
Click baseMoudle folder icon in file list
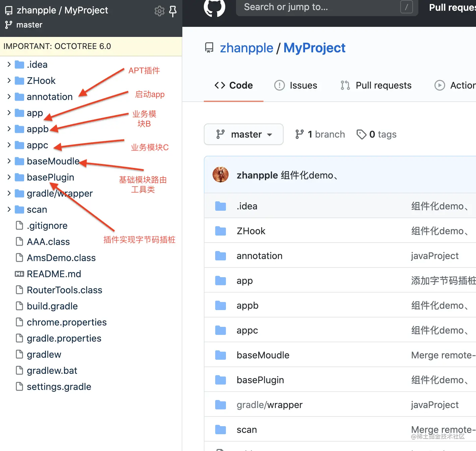click(221, 355)
